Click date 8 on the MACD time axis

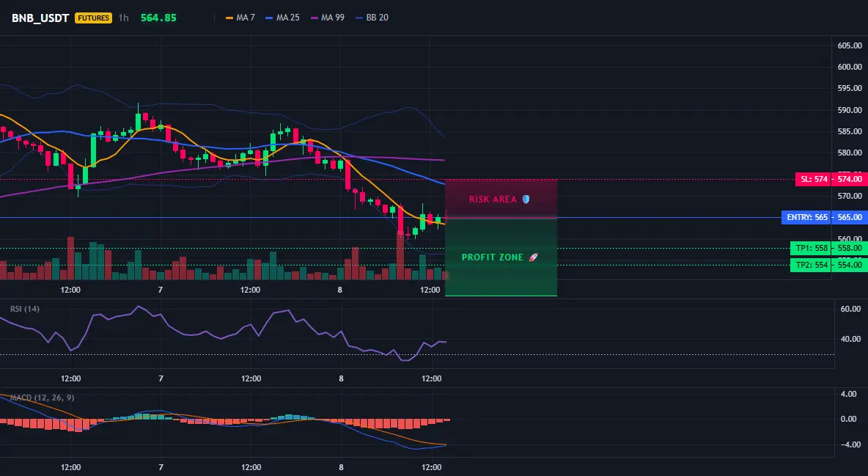[x=341, y=467]
